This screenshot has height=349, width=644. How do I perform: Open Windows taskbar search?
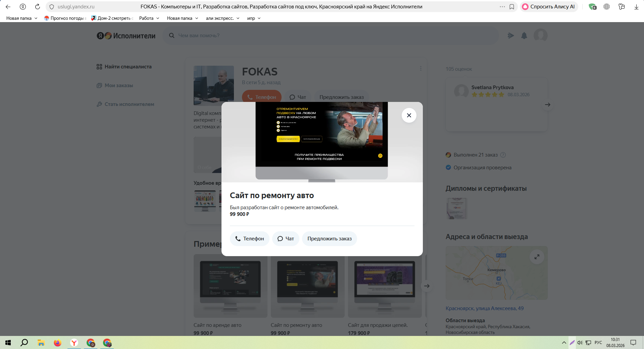point(24,343)
